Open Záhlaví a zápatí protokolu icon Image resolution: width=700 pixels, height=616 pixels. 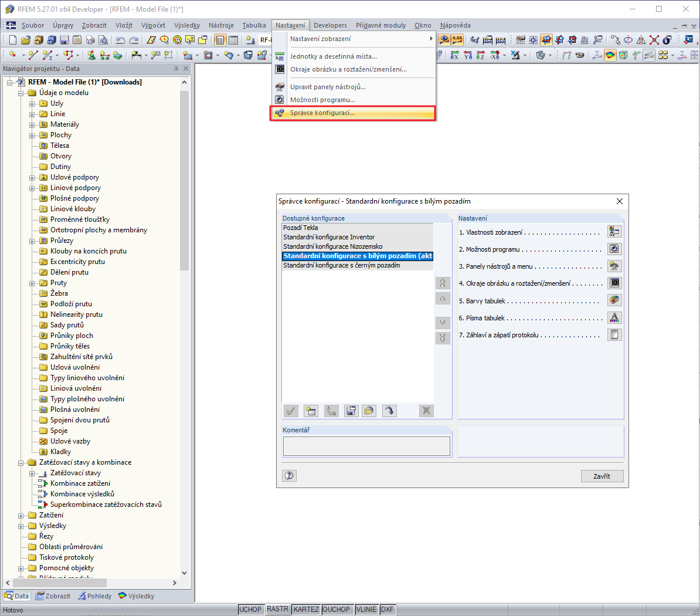(x=614, y=334)
